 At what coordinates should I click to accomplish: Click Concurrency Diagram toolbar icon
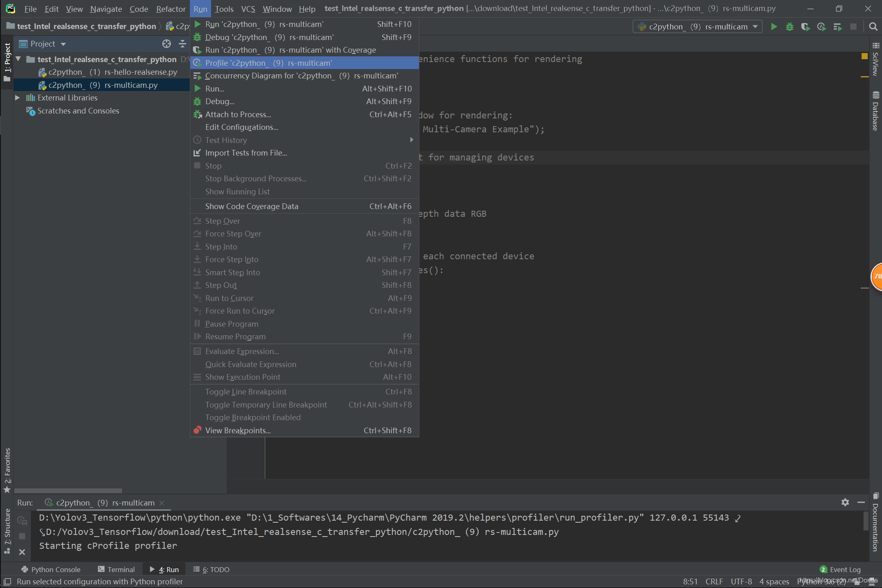(837, 27)
